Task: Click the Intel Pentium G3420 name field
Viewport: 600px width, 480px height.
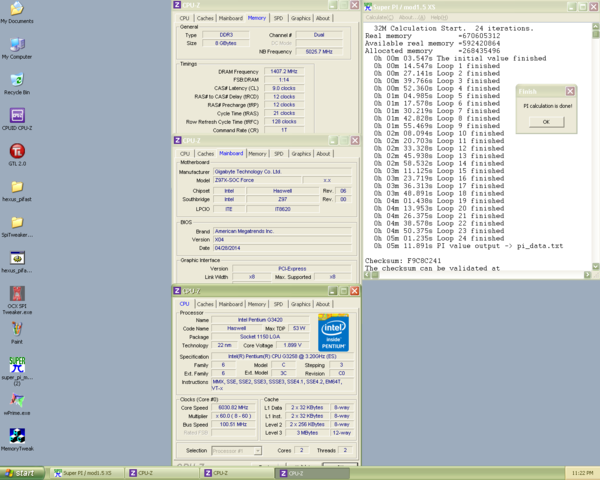Action: (260, 320)
